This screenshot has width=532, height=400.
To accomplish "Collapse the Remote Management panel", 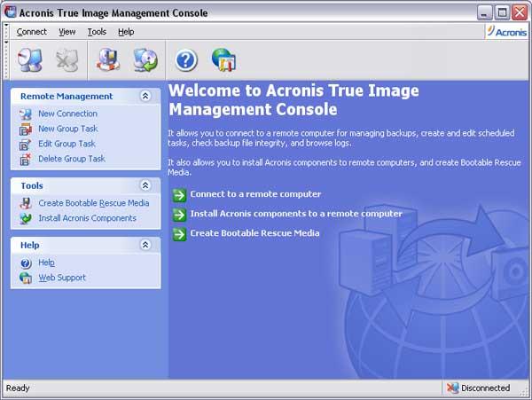I will (145, 96).
